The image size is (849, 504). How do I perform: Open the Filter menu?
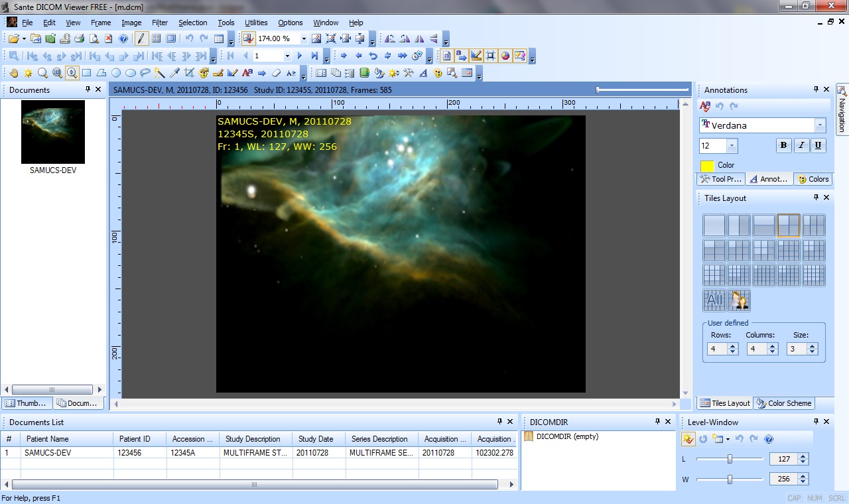coord(159,22)
